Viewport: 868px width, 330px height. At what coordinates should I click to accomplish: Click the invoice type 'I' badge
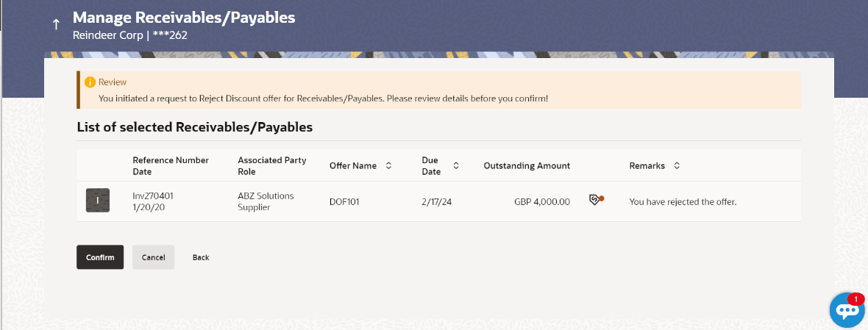point(97,201)
